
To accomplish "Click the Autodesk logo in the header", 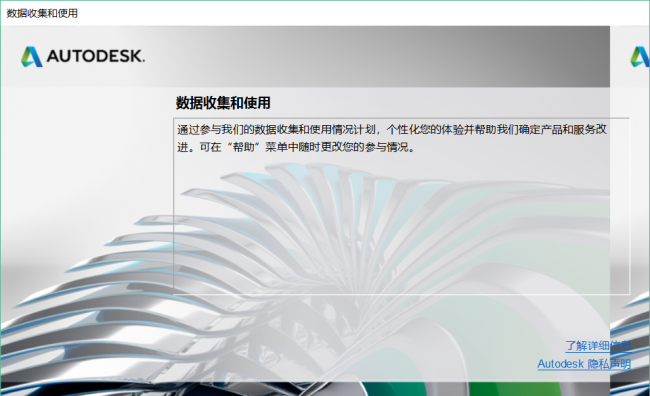I will tap(83, 56).
